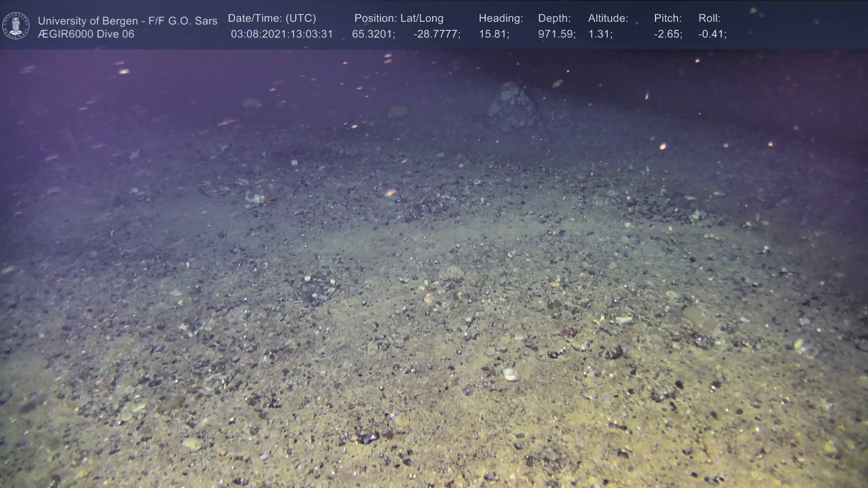
Task: Click the University of Bergen logo
Action: (16, 26)
